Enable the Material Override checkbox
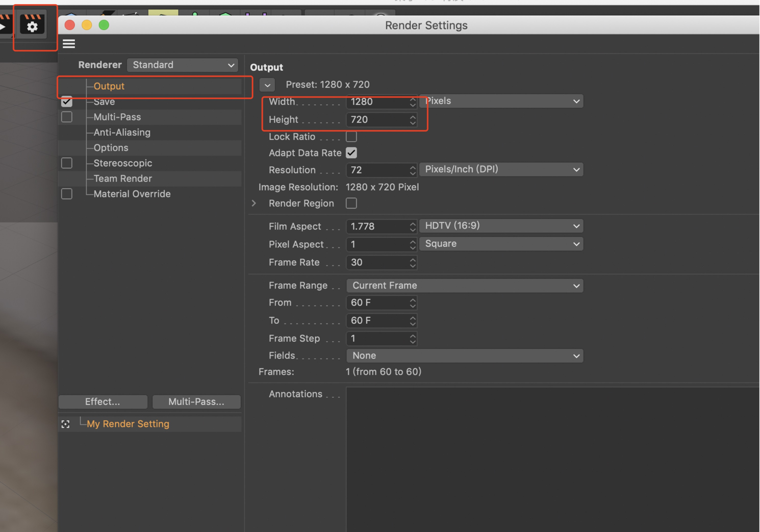The image size is (760, 532). click(x=67, y=194)
